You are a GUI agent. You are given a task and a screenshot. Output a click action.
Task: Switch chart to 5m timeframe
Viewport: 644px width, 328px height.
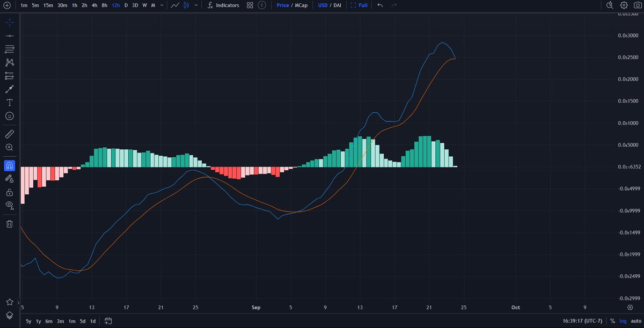35,5
